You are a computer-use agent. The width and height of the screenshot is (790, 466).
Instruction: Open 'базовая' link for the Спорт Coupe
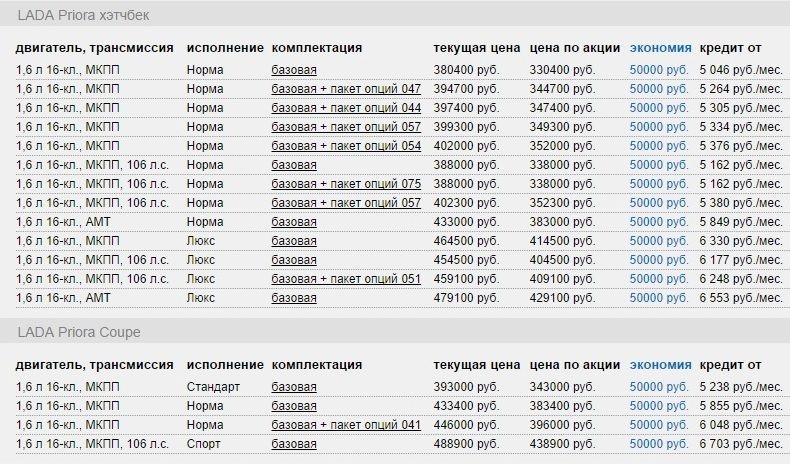tap(294, 443)
